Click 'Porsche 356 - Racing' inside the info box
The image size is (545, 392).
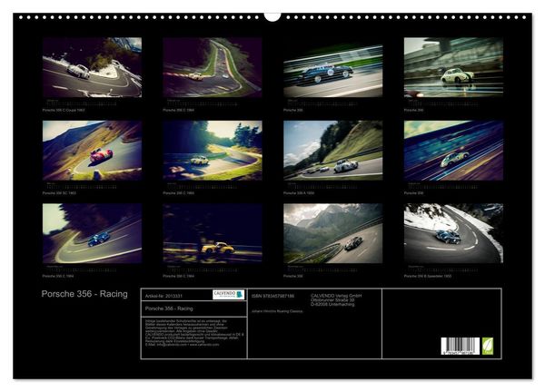click(169, 309)
